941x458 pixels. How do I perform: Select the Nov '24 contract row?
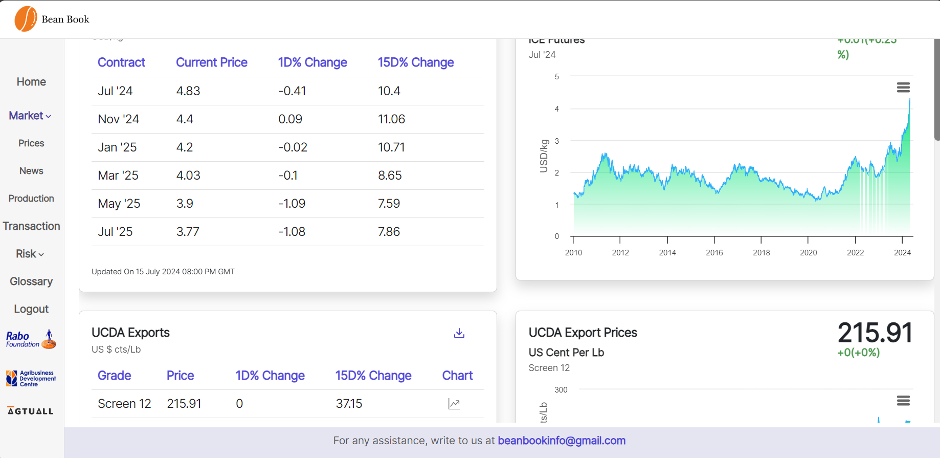(287, 119)
